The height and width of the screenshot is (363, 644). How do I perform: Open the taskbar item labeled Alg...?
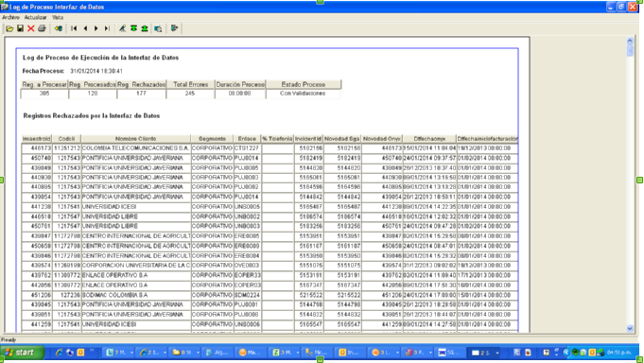(217, 353)
